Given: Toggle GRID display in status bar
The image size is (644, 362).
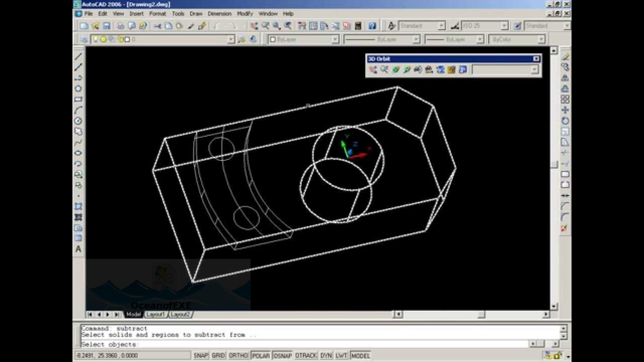Looking at the screenshot, I should 218,355.
